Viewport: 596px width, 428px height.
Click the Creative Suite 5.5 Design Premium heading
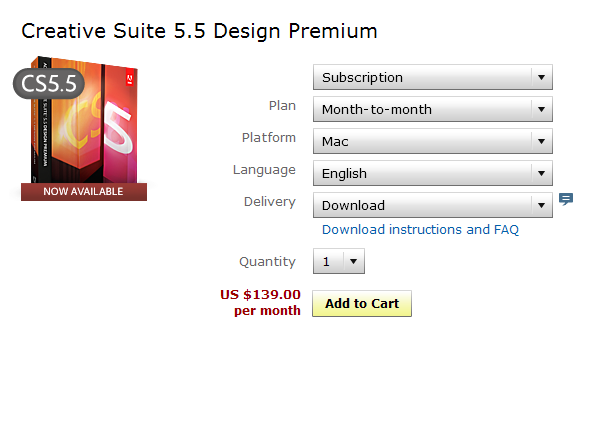click(x=199, y=31)
